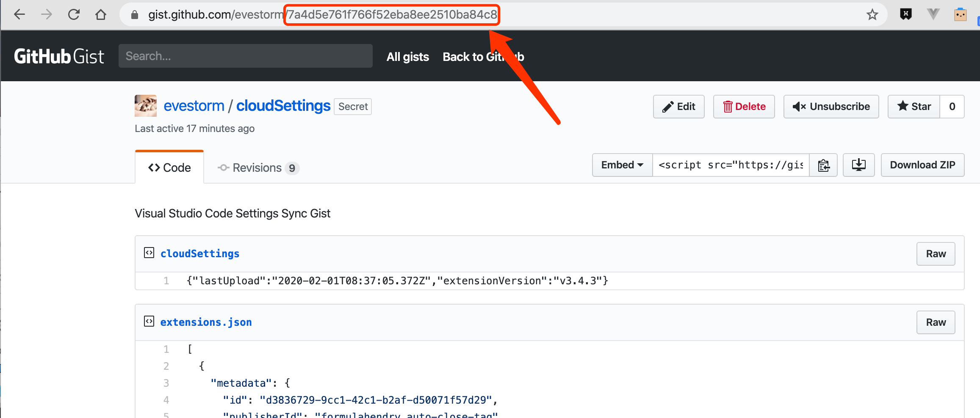Select line 3 number in extensions.json
980x418 pixels.
click(x=166, y=383)
